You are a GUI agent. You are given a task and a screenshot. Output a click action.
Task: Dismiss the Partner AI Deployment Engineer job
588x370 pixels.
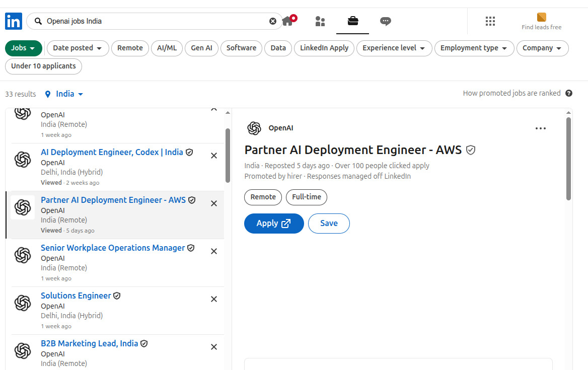[x=214, y=203]
